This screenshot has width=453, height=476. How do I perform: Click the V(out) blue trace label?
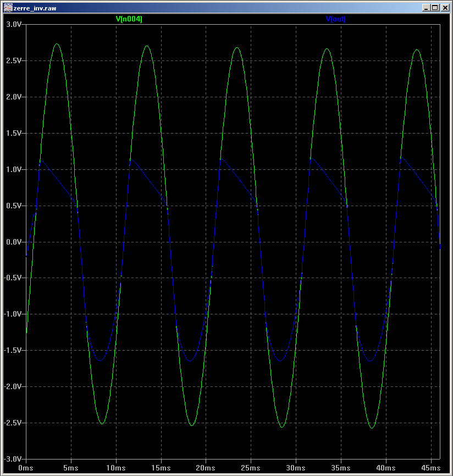click(336, 19)
